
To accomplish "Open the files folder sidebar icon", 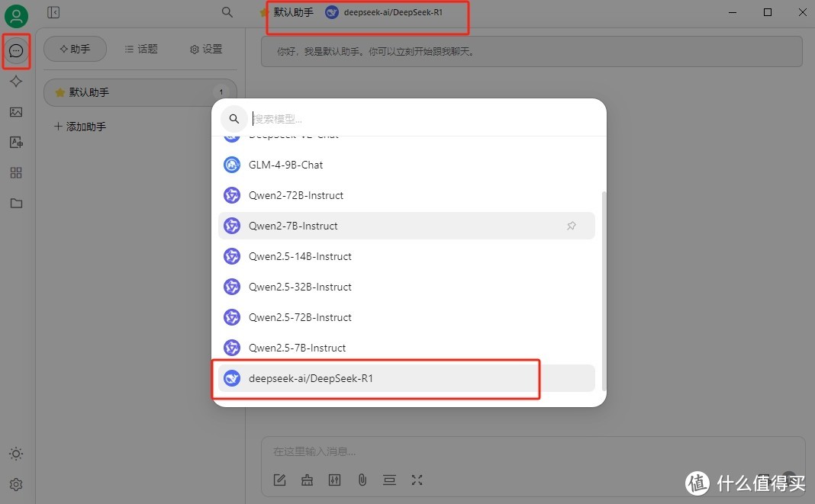I will pos(16,203).
